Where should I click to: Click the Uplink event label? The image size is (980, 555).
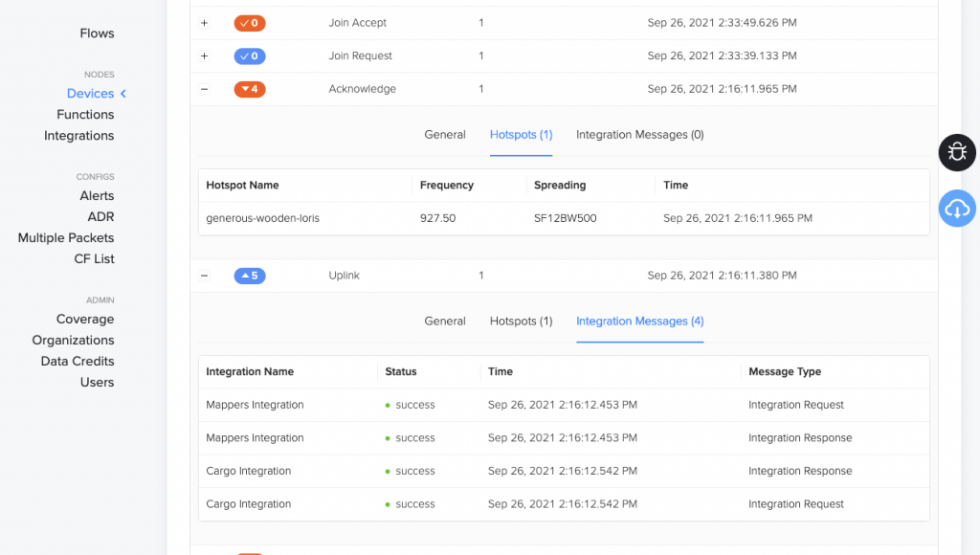345,276
